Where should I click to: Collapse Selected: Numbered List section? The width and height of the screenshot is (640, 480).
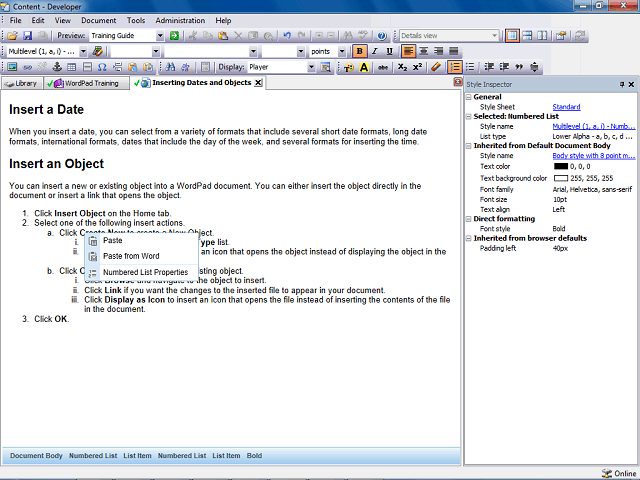[x=469, y=116]
